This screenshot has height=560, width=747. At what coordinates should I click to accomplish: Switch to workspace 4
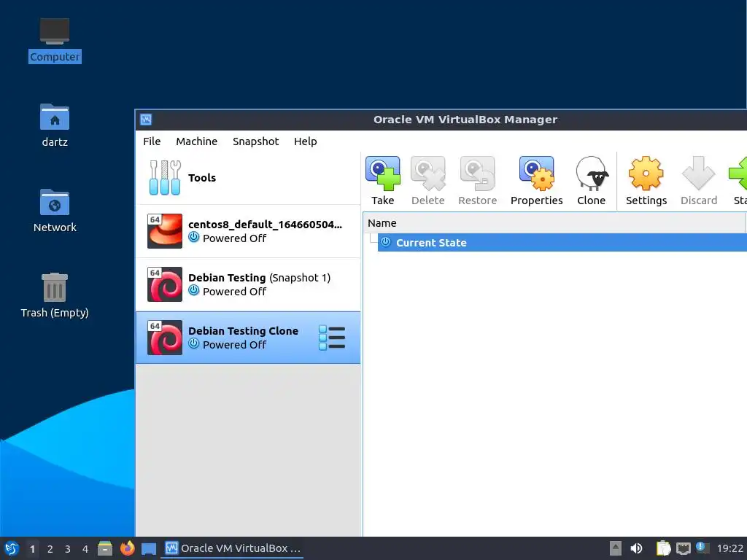pos(85,549)
